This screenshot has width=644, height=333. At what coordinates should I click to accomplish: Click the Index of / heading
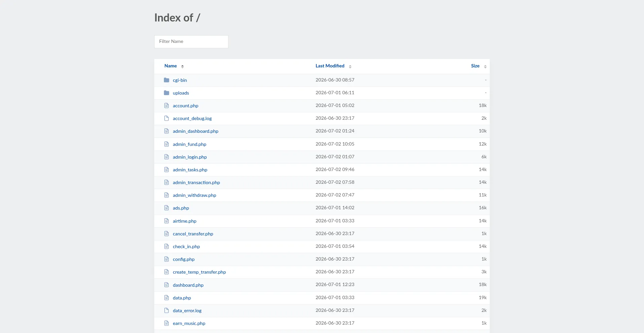(x=177, y=18)
